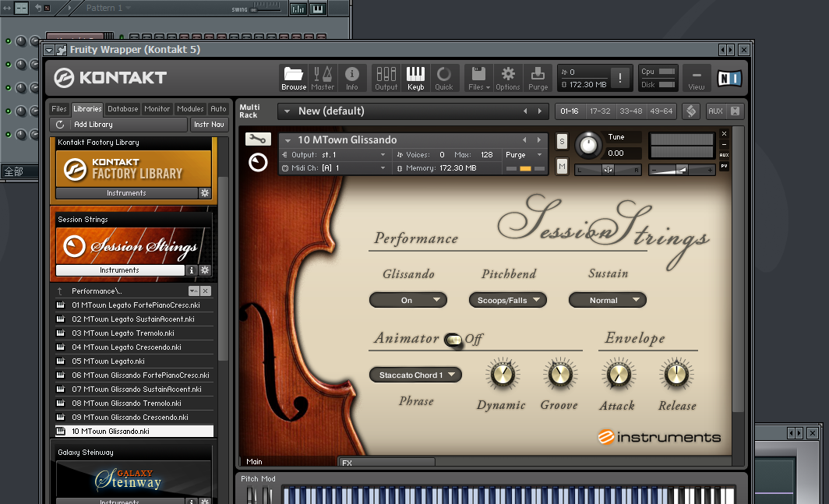Refresh the libraries list
This screenshot has height=504, width=829.
pyautogui.click(x=60, y=125)
